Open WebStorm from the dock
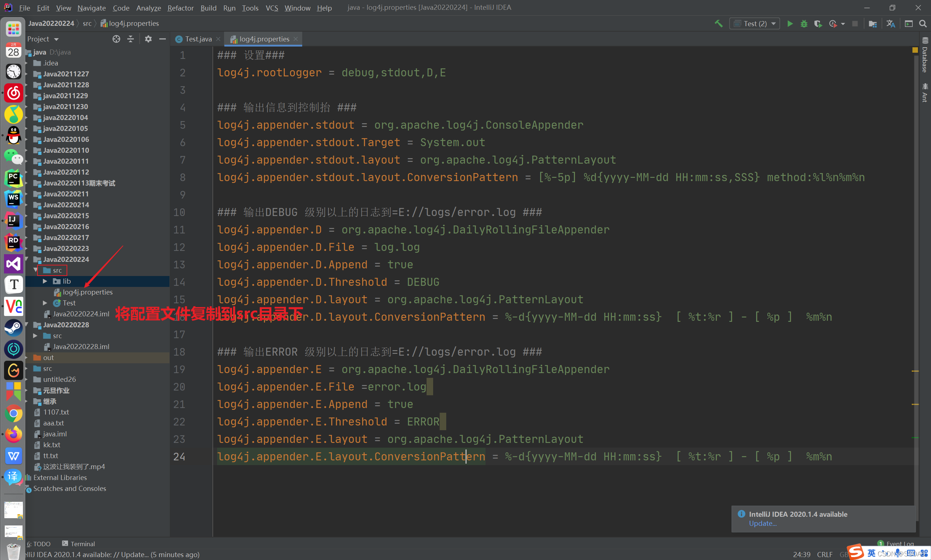 (13, 199)
